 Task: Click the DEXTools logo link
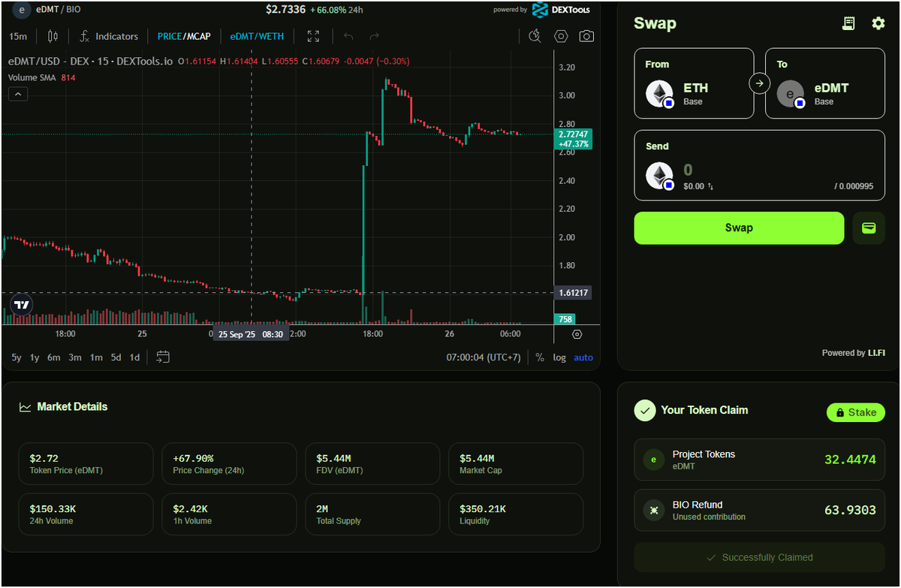561,10
